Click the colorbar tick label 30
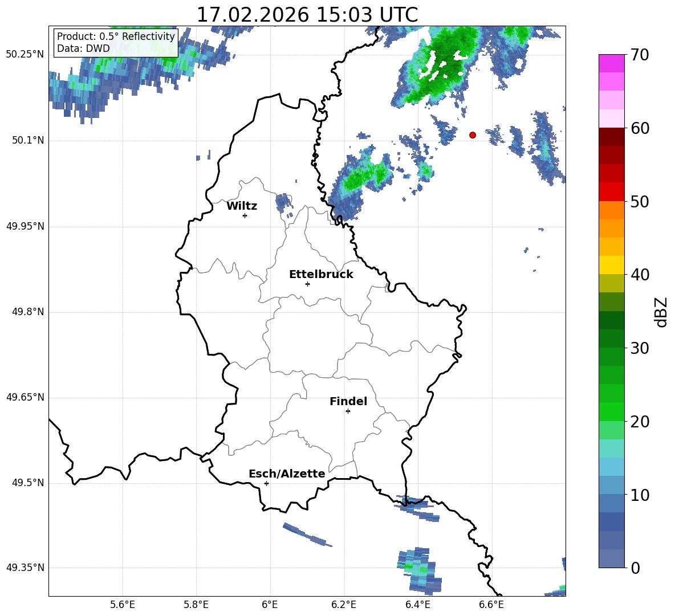Image resolution: width=675 pixels, height=616 pixels. point(640,348)
